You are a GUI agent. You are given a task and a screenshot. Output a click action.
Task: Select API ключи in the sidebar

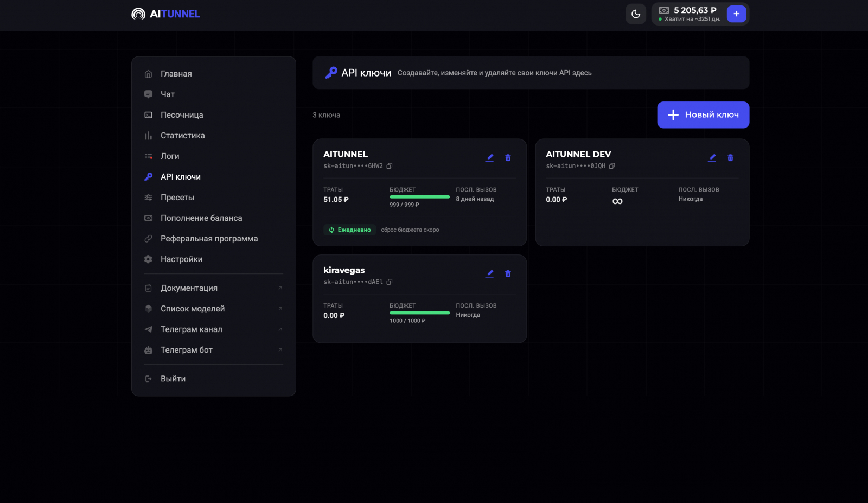click(214, 177)
